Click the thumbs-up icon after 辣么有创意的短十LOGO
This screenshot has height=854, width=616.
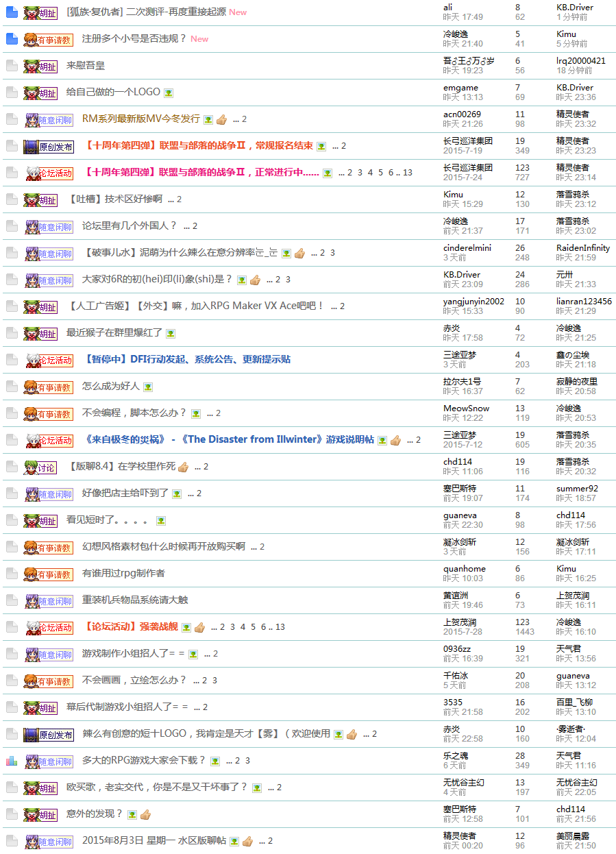[x=352, y=734]
